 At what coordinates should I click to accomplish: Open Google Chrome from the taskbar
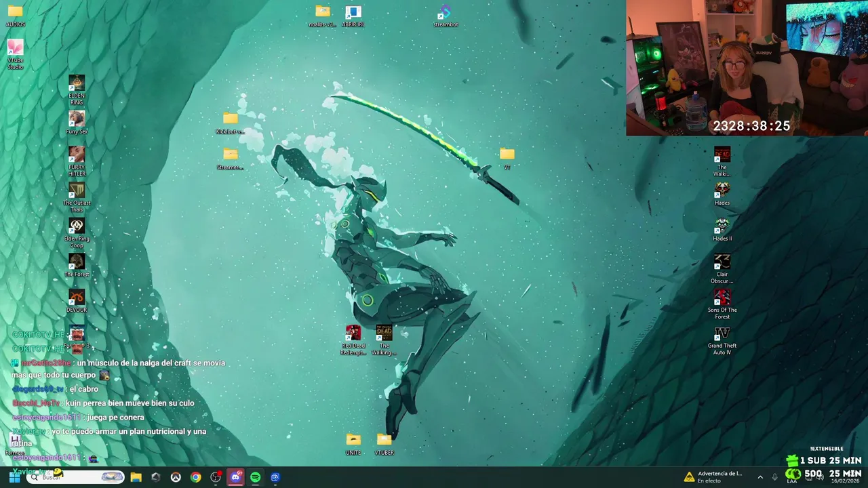(195, 477)
